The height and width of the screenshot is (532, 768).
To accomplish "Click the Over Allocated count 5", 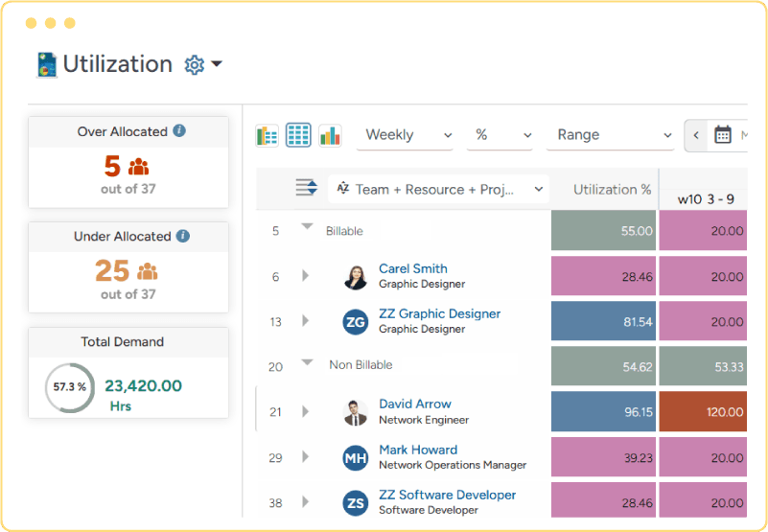I will pos(112,166).
